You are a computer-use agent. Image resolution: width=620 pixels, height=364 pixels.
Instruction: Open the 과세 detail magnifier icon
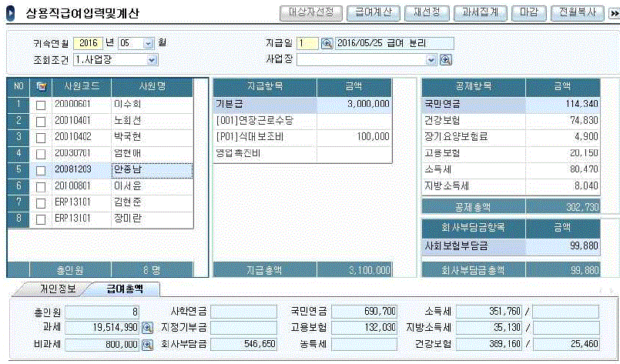point(148,328)
